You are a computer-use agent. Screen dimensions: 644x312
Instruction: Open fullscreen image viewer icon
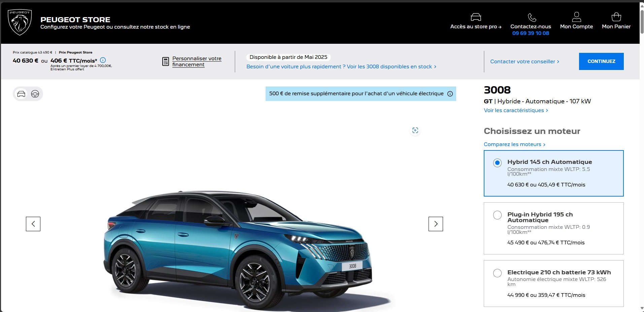pyautogui.click(x=415, y=130)
